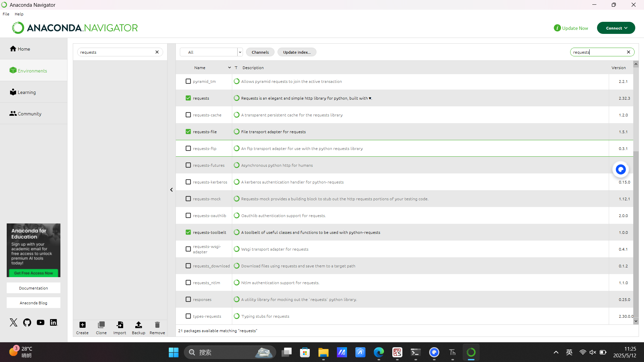Uncheck the requests-file package checkbox

click(x=188, y=132)
